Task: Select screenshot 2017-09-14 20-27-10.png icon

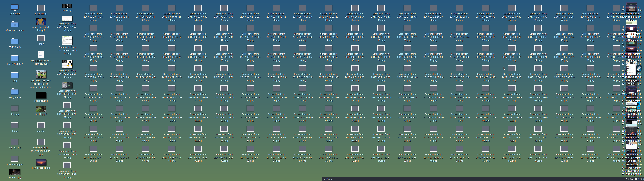Action: [x=303, y=8]
